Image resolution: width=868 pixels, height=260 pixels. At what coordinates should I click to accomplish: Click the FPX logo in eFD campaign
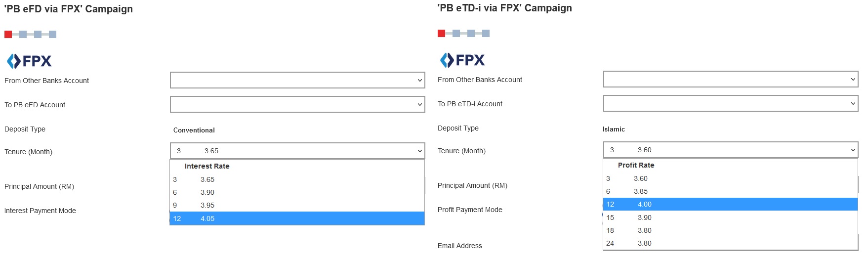(29, 61)
